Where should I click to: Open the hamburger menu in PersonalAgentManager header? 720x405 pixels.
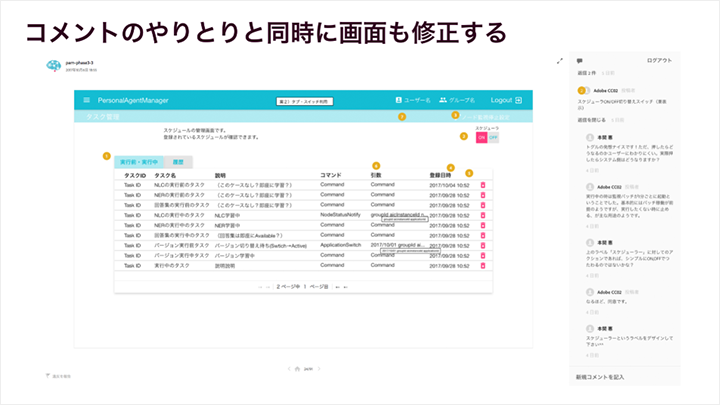tap(87, 100)
